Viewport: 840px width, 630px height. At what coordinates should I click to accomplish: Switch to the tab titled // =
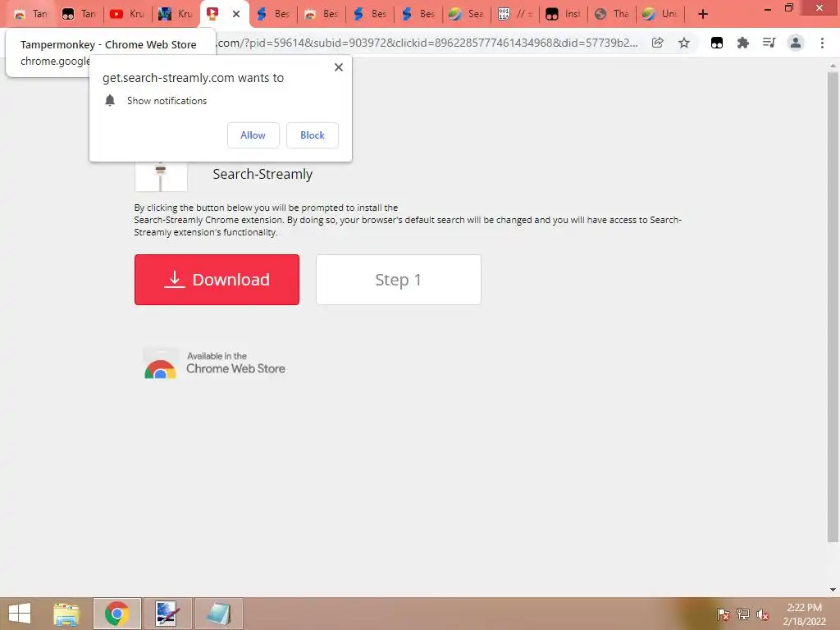pos(515,14)
